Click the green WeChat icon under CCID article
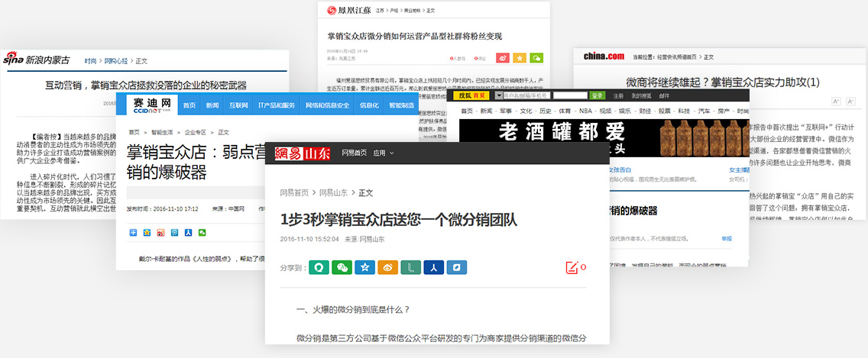 click(x=202, y=232)
